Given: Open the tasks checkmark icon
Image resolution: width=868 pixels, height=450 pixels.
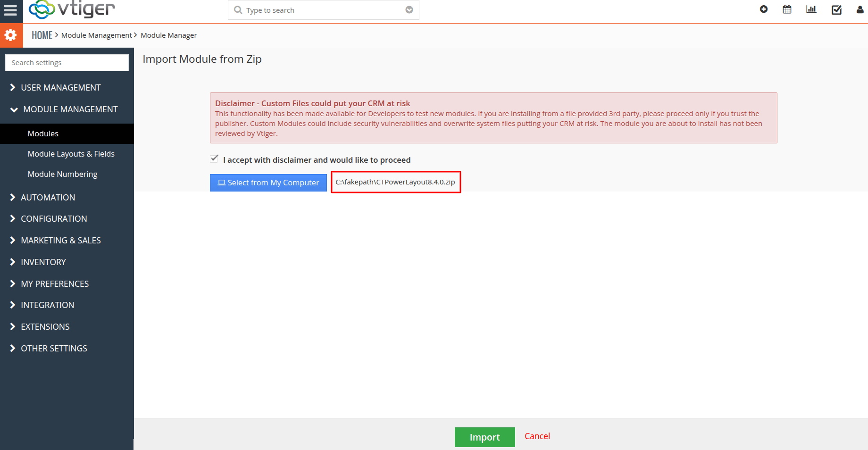Looking at the screenshot, I should (x=836, y=9).
